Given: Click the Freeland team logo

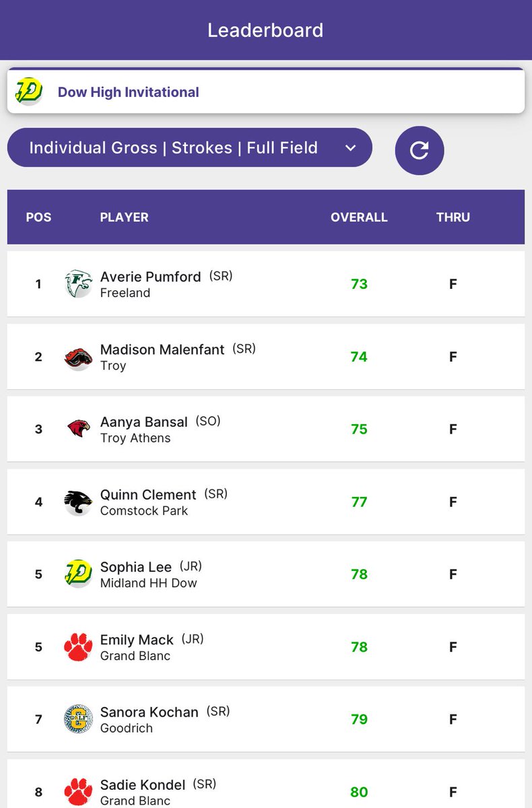Looking at the screenshot, I should coord(78,283).
